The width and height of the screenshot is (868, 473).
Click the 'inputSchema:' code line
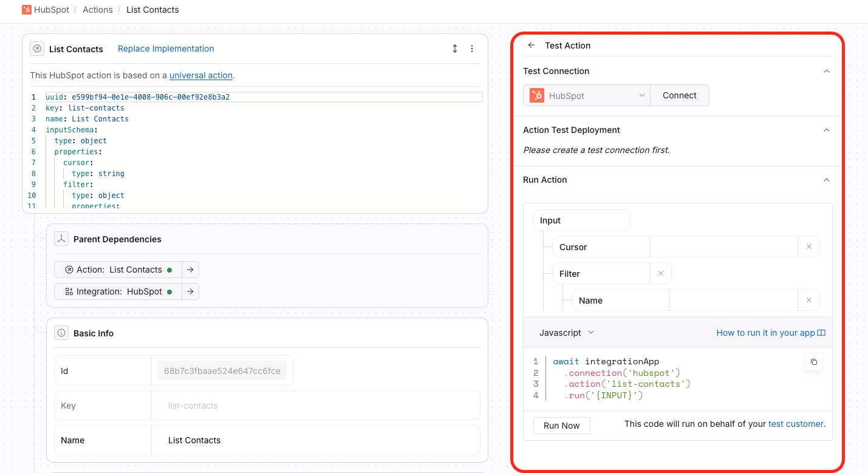pos(72,130)
